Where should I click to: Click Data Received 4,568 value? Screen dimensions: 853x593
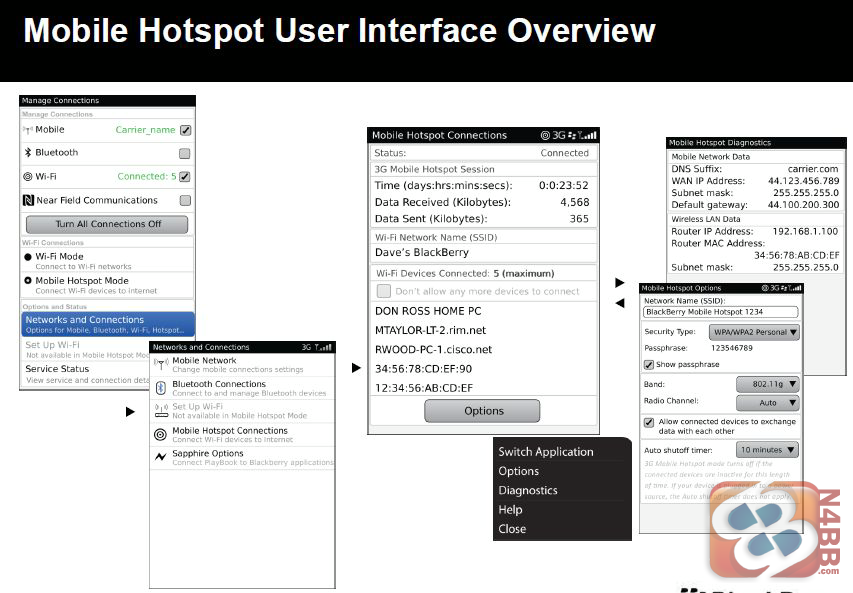(x=574, y=202)
